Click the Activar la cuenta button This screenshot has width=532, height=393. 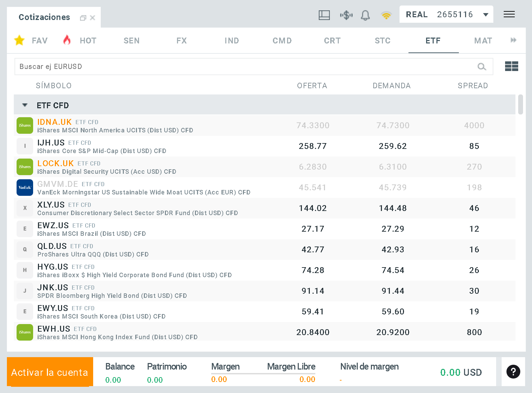click(50, 372)
